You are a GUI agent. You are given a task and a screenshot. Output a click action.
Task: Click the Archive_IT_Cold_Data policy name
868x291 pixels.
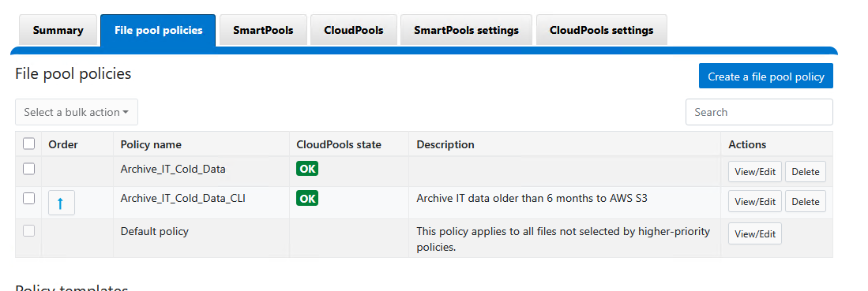173,170
